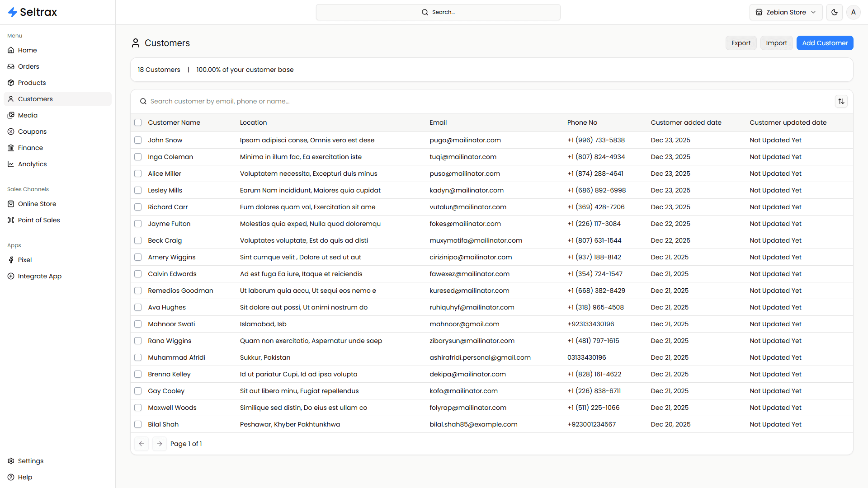Click magnifier icon in top search
868x488 pixels.
(x=425, y=12)
